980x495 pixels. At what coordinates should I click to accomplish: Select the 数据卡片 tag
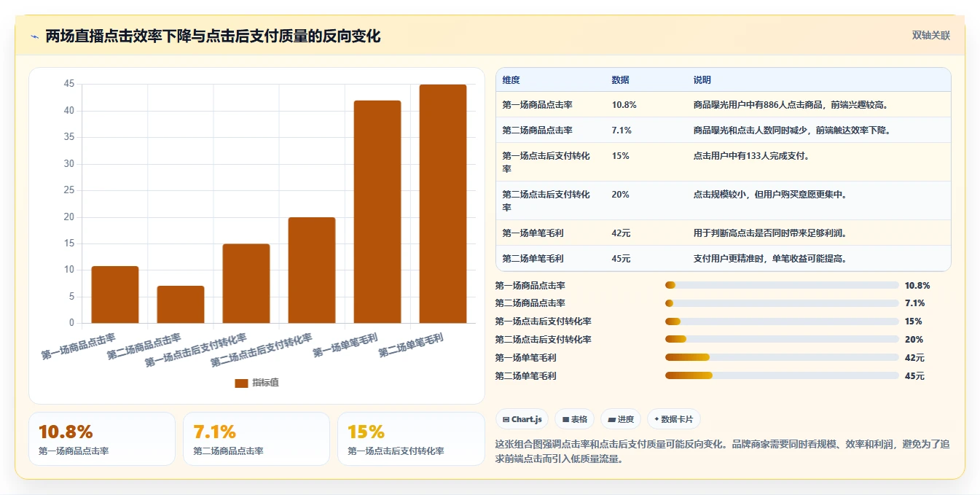click(x=674, y=419)
